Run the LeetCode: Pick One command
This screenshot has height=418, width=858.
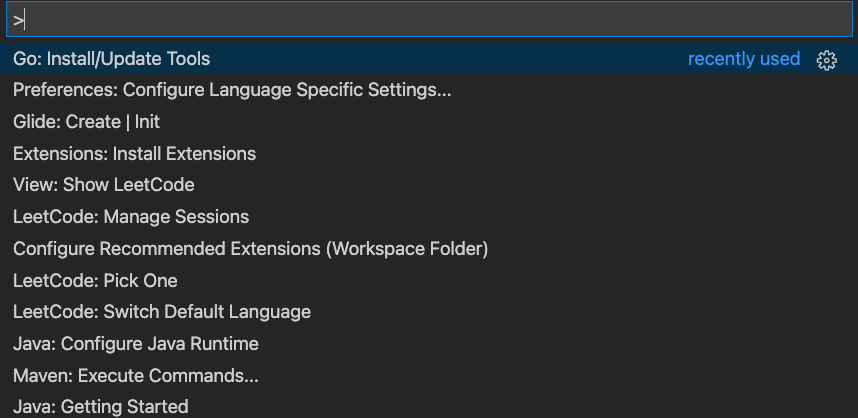click(95, 280)
